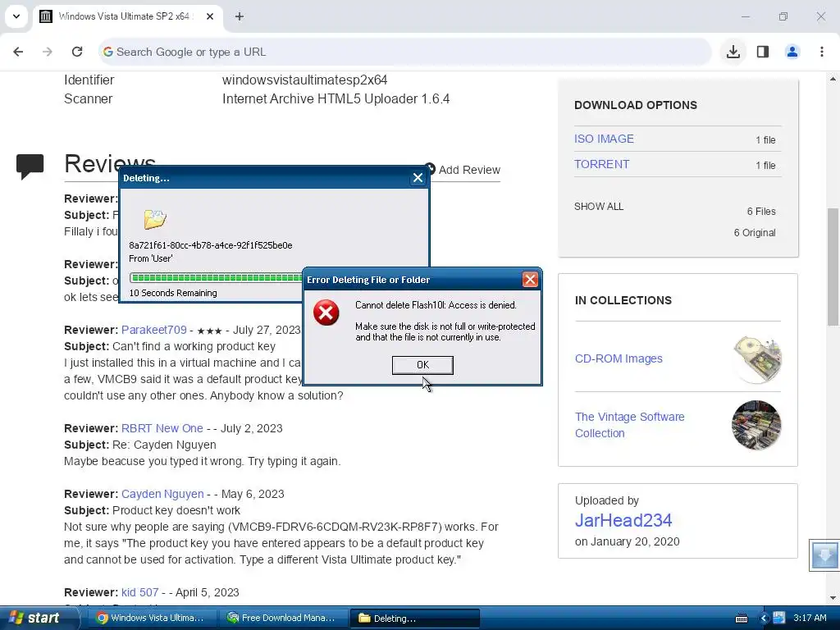
Task: Click the page scrollbar thumb
Action: [x=833, y=267]
